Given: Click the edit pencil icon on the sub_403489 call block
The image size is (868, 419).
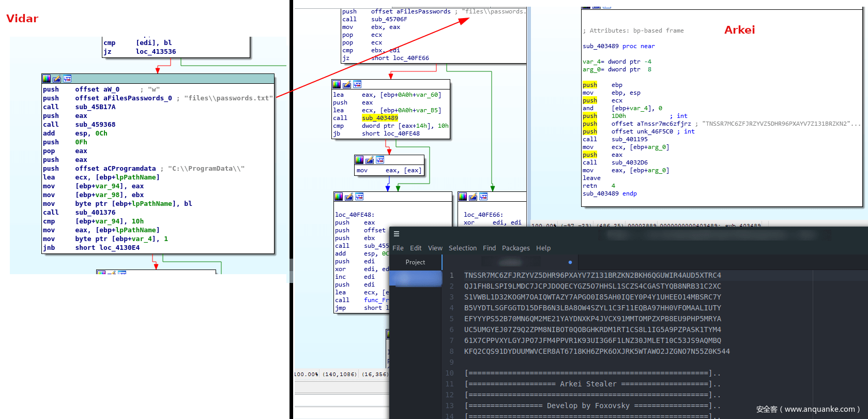Looking at the screenshot, I should point(347,84).
